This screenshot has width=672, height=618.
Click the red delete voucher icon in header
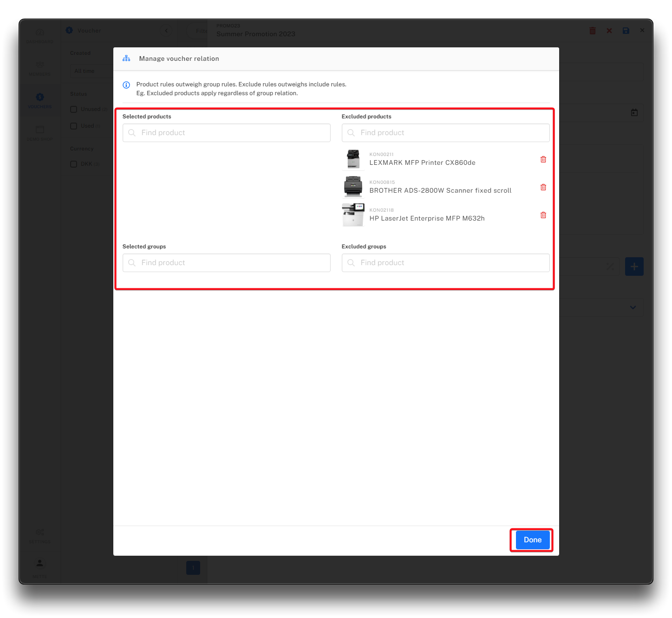592,31
